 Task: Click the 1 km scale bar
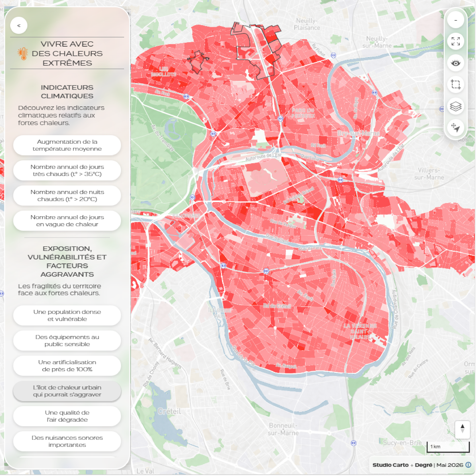(x=448, y=447)
